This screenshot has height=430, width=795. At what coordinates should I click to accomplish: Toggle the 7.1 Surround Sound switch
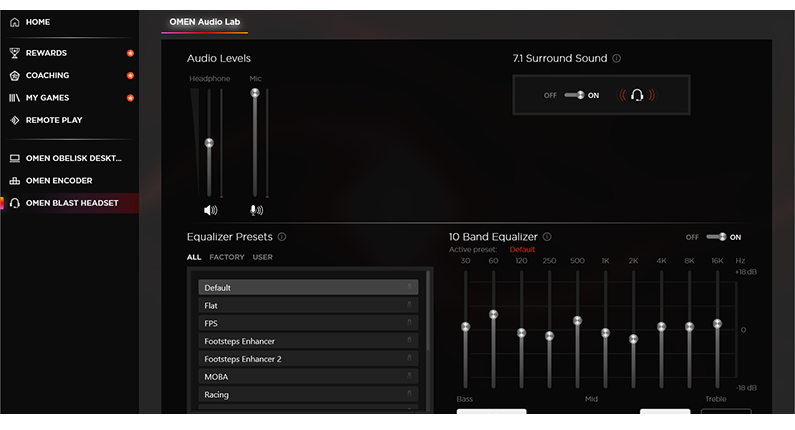point(574,95)
